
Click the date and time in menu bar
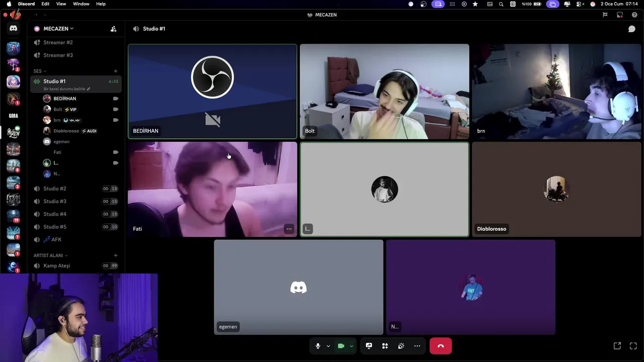click(x=619, y=4)
